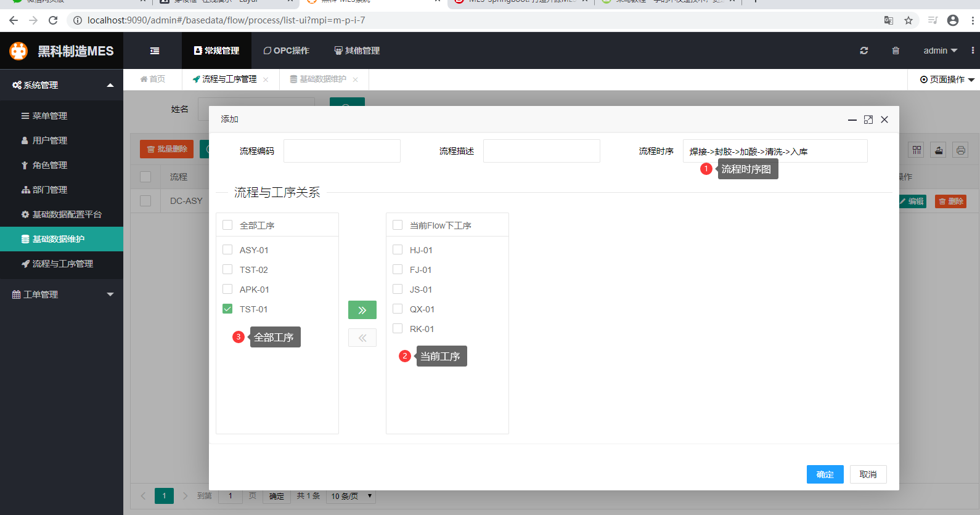Check the ASY-01 checkbox
The image size is (980, 515).
[227, 249]
